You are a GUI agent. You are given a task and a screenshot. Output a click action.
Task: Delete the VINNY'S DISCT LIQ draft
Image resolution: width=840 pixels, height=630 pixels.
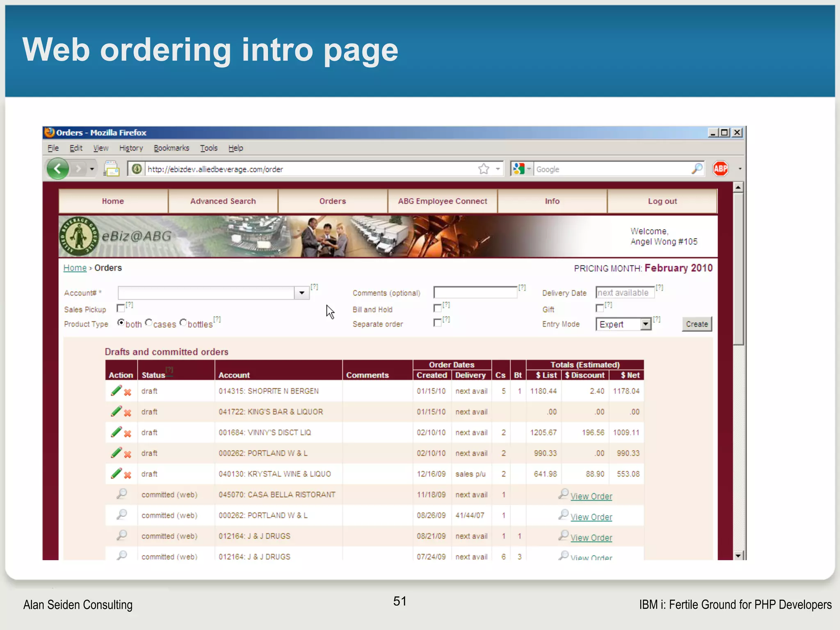[x=128, y=434]
